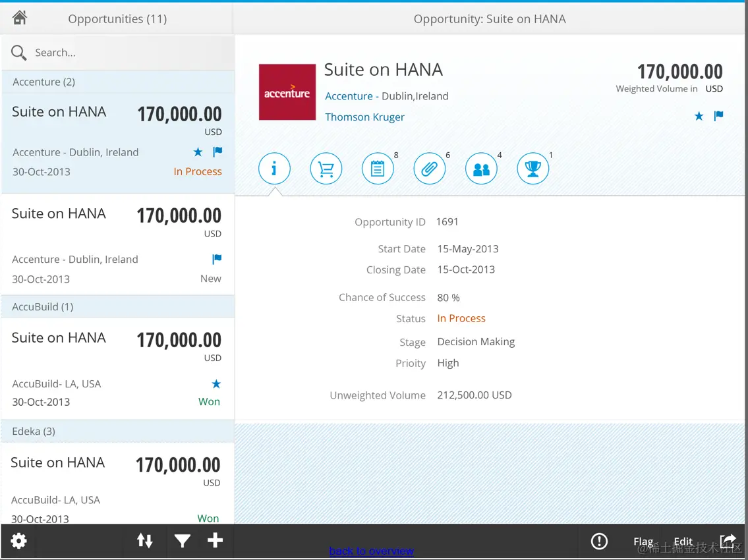The height and width of the screenshot is (560, 748).
Task: Select the New status Suite on HANA item
Action: 118,244
